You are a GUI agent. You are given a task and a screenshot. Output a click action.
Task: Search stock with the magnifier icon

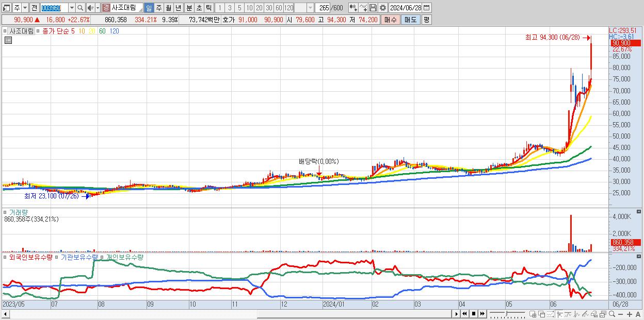[80, 8]
